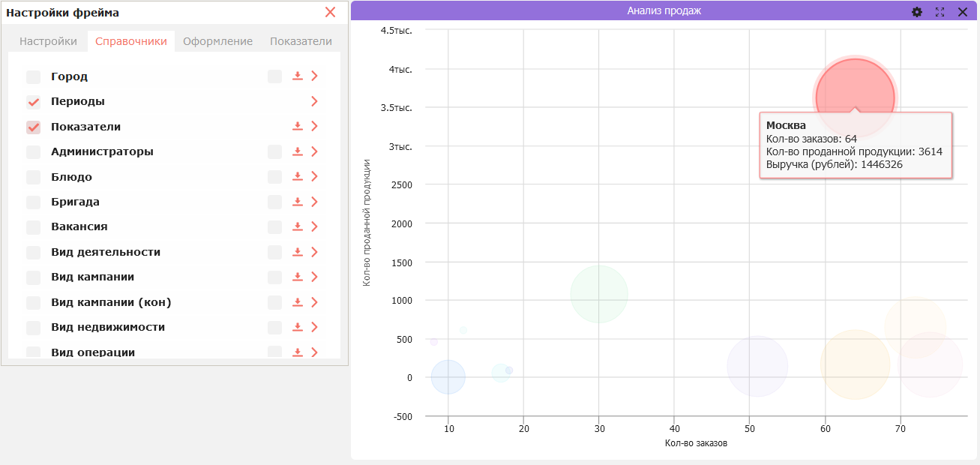Click the Вид деятельности label
The height and width of the screenshot is (465, 980).
106,252
